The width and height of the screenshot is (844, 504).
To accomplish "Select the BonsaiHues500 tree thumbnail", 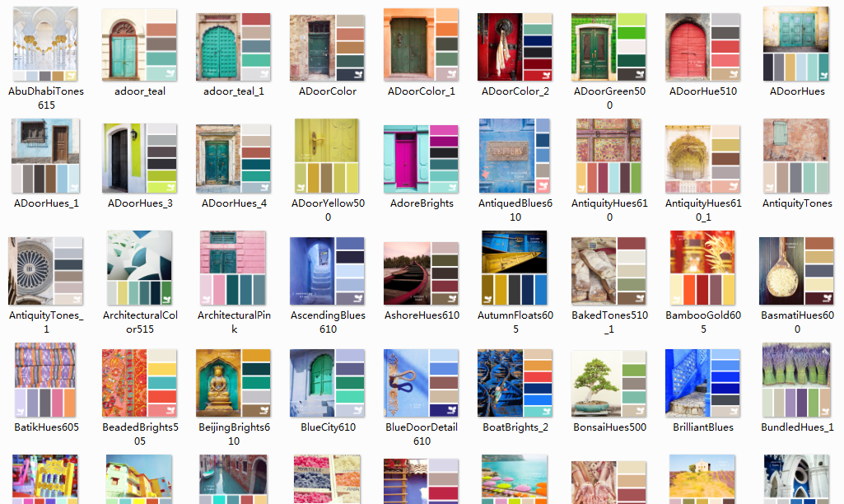I will 609,383.
